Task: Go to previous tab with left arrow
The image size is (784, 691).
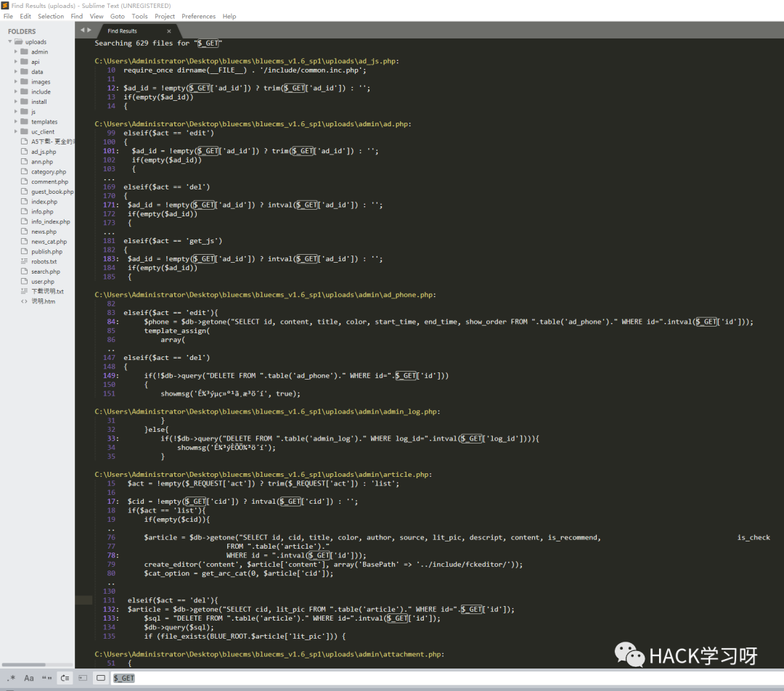Action: pyautogui.click(x=83, y=30)
